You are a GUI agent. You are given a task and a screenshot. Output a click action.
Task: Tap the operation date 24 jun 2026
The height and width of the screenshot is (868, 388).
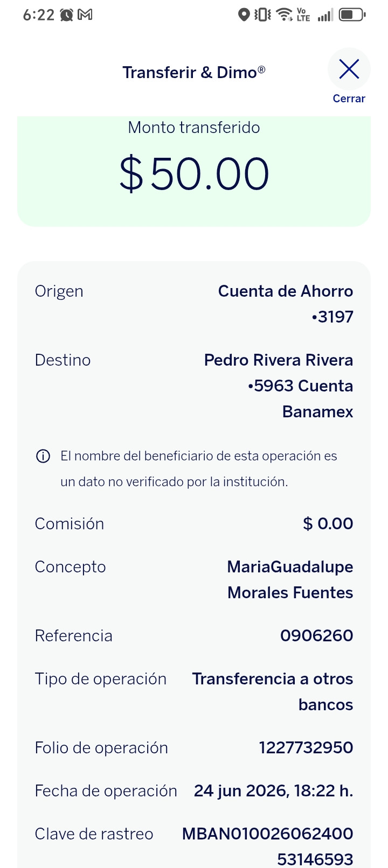[x=241, y=790]
